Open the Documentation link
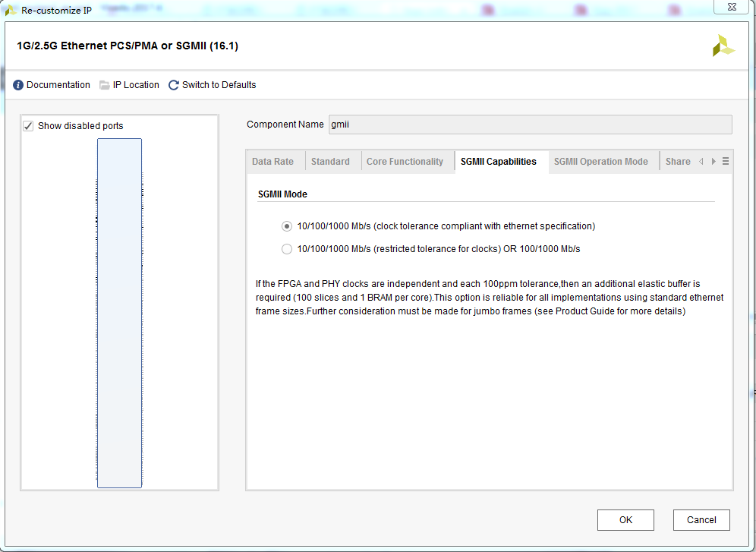Viewport: 756px width, 552px height. tap(58, 85)
